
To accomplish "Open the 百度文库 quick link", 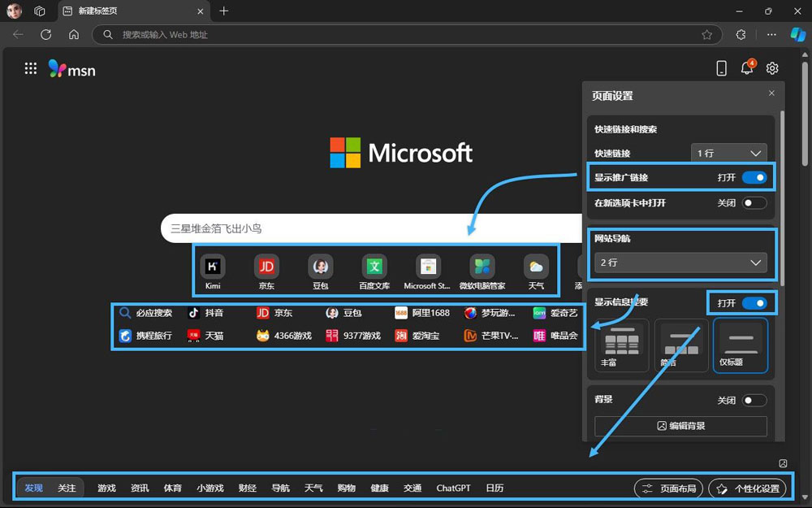I will [x=374, y=271].
